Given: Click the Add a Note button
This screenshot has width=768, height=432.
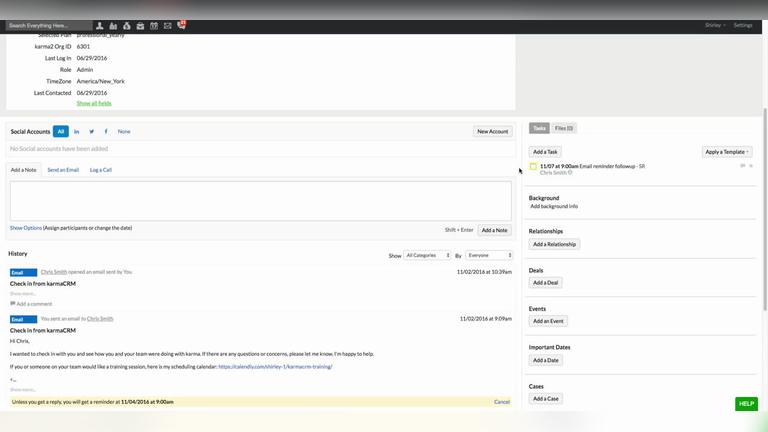Looking at the screenshot, I should pyautogui.click(x=494, y=230).
